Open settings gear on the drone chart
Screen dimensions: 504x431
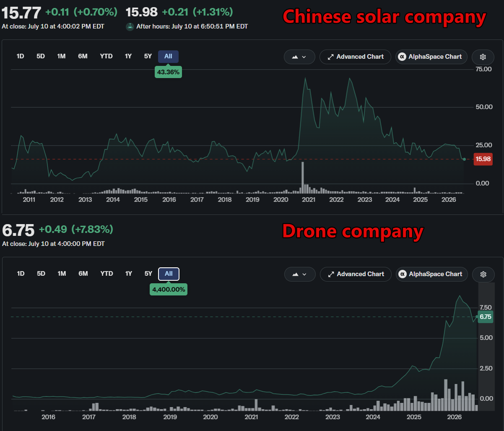(483, 274)
